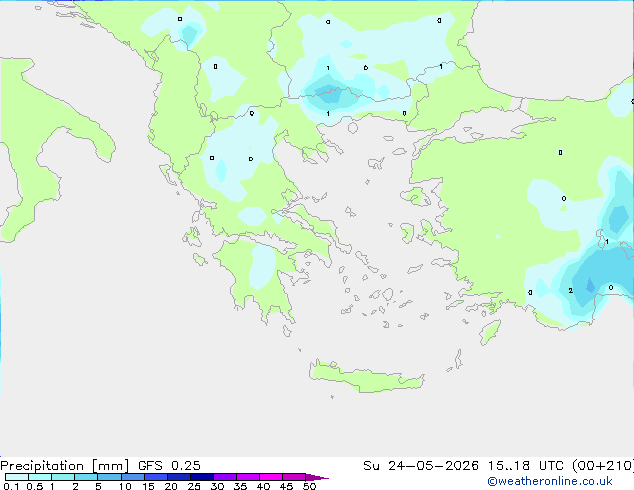Click the purple arrow tip beyond legend 50
Viewport: 634px width, 490px height.
click(x=317, y=477)
